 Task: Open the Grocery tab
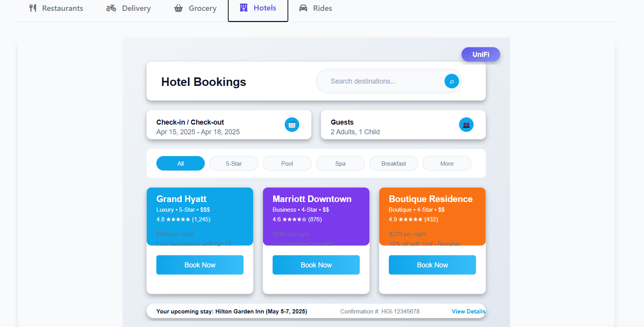point(195,9)
